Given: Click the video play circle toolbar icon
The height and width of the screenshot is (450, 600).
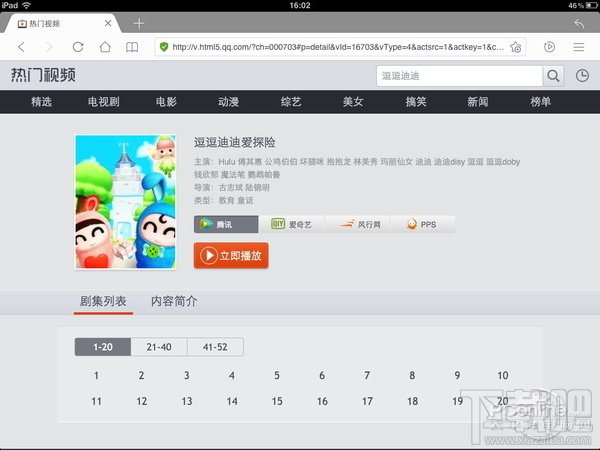Looking at the screenshot, I should 549,47.
